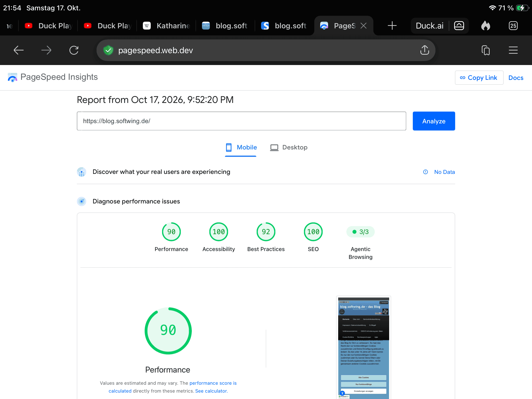Image resolution: width=532 pixels, height=399 pixels.
Task: Click the Copy Link button
Action: pos(479,78)
